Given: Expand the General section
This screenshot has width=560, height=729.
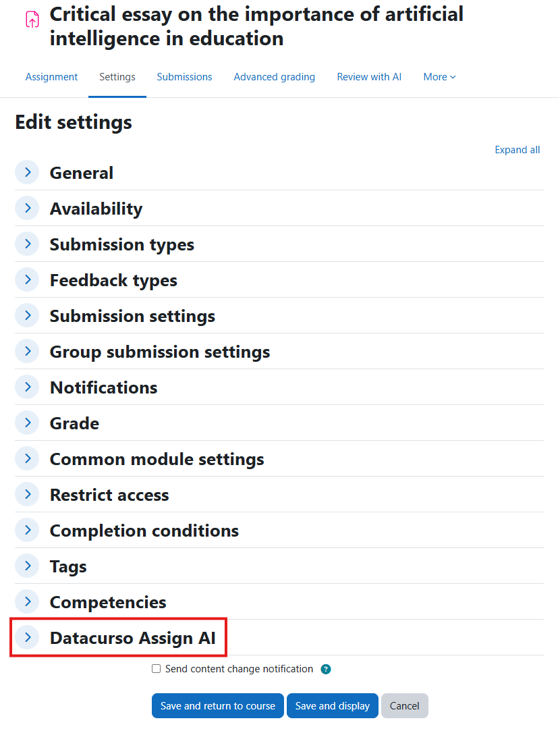Looking at the screenshot, I should pyautogui.click(x=26, y=172).
